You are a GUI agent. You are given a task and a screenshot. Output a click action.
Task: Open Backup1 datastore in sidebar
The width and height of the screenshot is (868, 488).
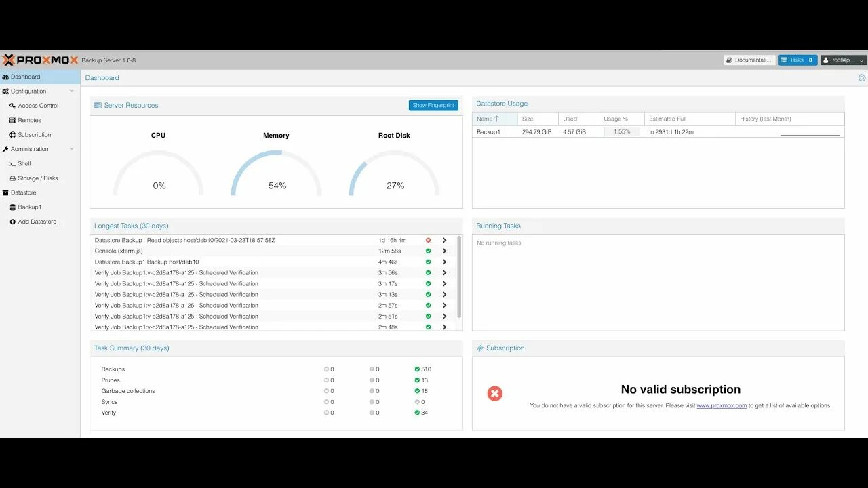pyautogui.click(x=40, y=207)
